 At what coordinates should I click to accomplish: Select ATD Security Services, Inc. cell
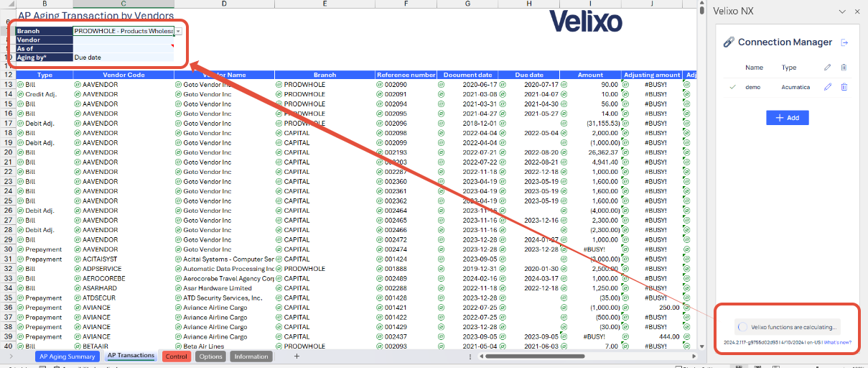[x=225, y=298]
